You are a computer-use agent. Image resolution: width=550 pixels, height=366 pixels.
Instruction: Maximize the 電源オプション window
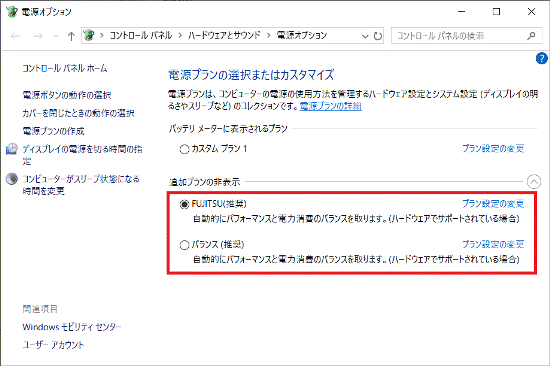[496, 12]
